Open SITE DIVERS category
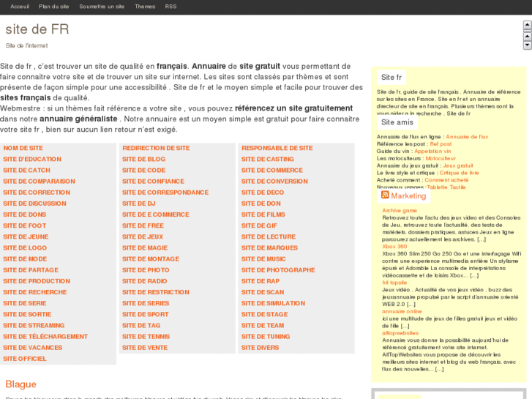532x399 pixels. (x=260, y=348)
